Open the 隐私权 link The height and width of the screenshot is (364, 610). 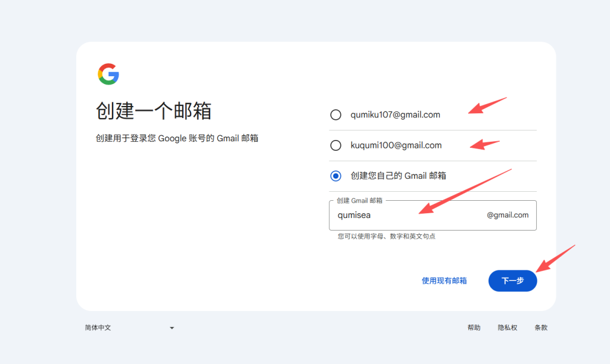[507, 327]
